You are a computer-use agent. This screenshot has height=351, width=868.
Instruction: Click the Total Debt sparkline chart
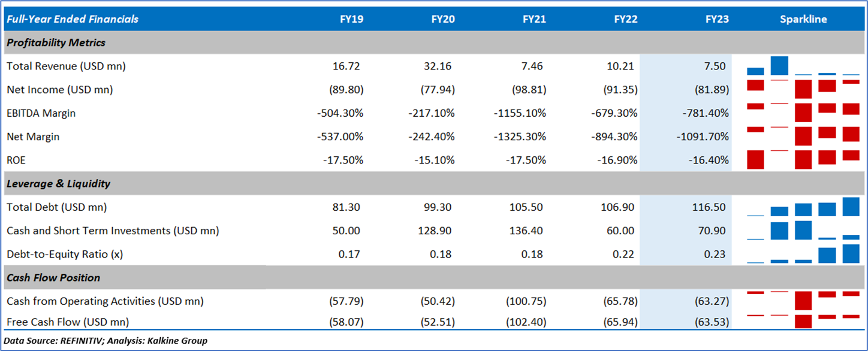[x=803, y=207]
